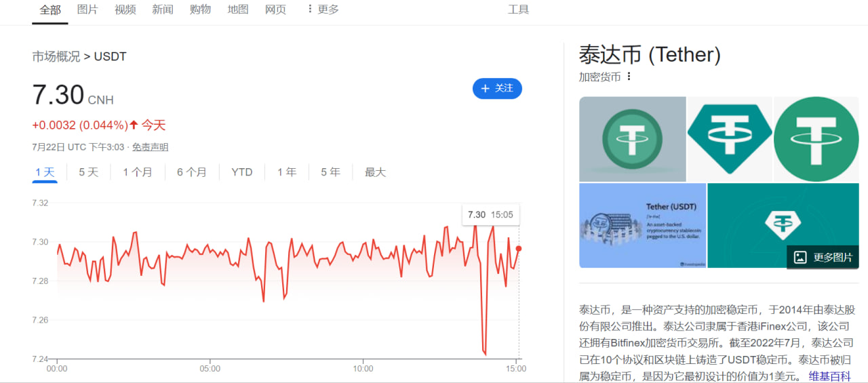Image resolution: width=868 pixels, height=383 pixels.
Task: Click the +0.0032 (0.044%) change text
Action: click(x=80, y=125)
